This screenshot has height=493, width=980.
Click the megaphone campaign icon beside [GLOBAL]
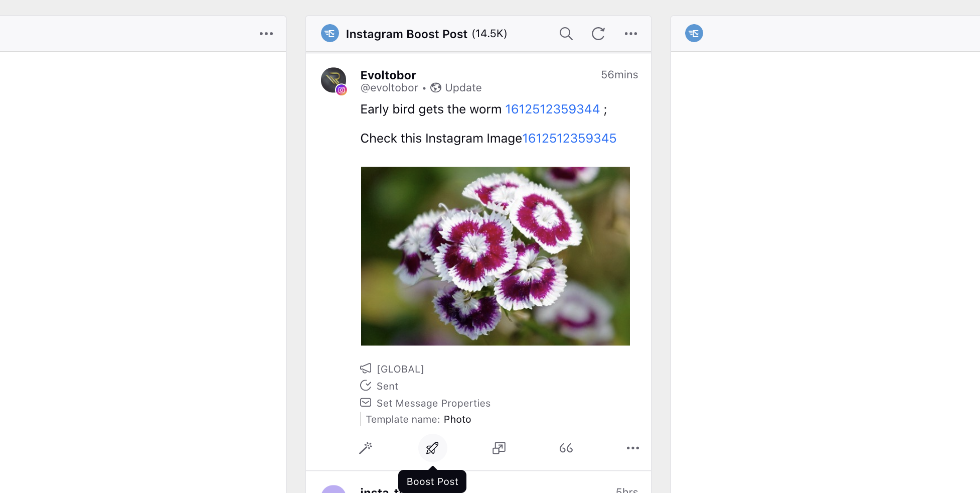[366, 368]
